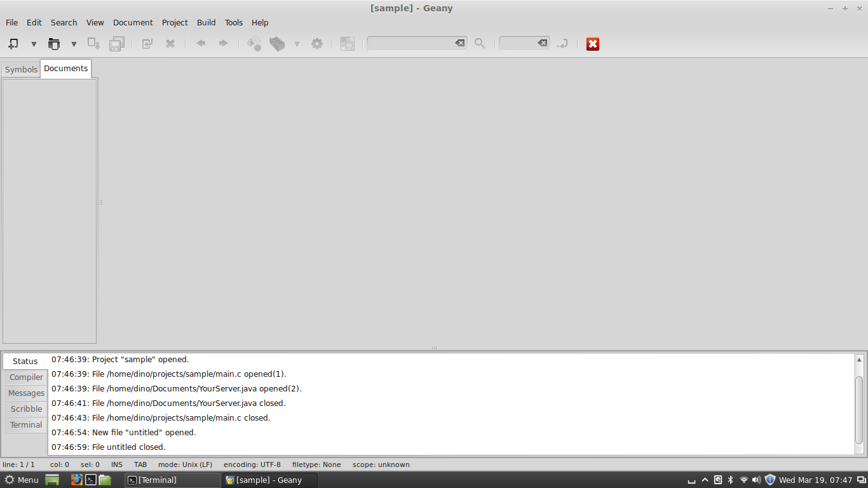Click the volume icon in system tray
868x488 pixels.
pos(756,480)
